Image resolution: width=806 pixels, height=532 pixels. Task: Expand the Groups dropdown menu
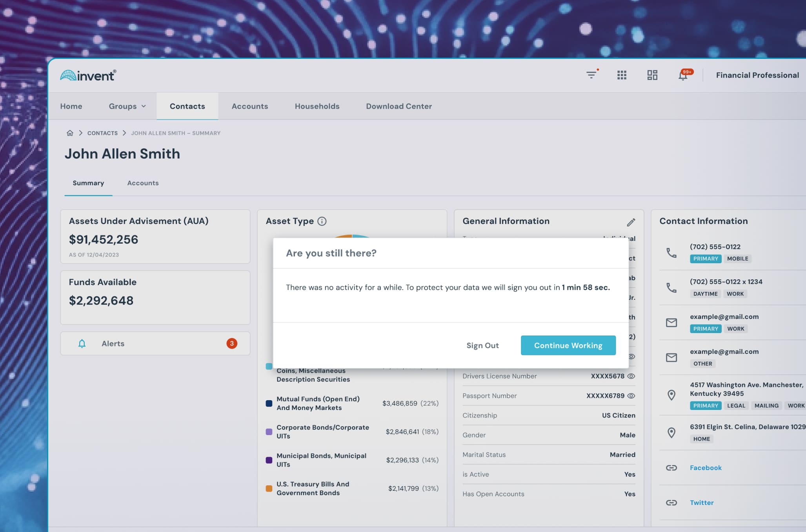127,106
